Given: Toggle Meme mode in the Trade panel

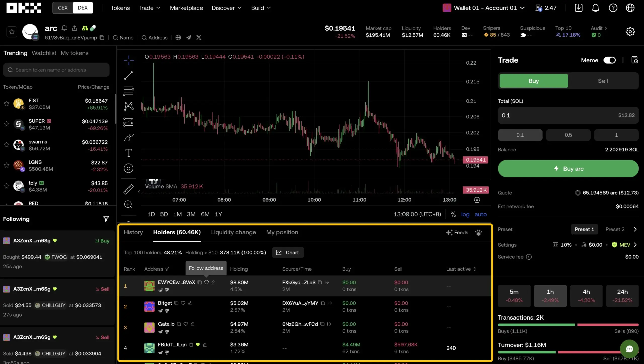Looking at the screenshot, I should pyautogui.click(x=610, y=60).
